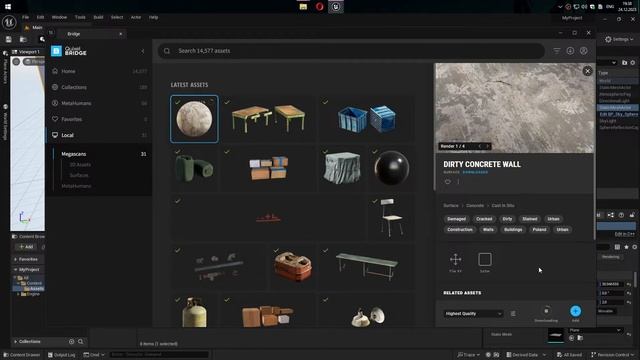The image size is (640, 360).
Task: Open the Local section in Bridge sidebar
Action: point(67,135)
